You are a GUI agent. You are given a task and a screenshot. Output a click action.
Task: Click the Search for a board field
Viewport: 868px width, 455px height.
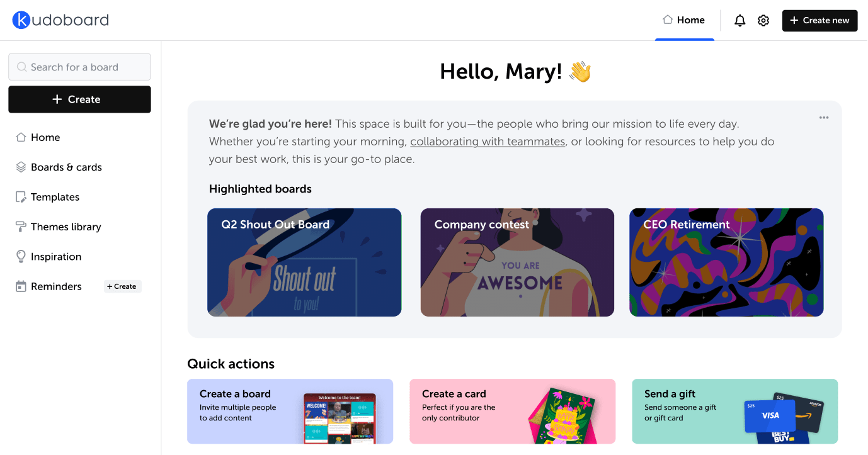point(79,67)
